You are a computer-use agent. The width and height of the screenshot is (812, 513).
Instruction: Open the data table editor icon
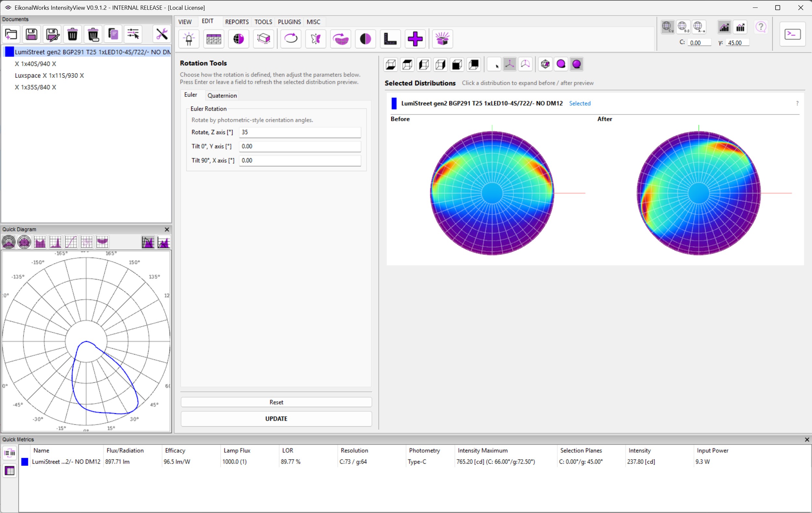pyautogui.click(x=214, y=39)
